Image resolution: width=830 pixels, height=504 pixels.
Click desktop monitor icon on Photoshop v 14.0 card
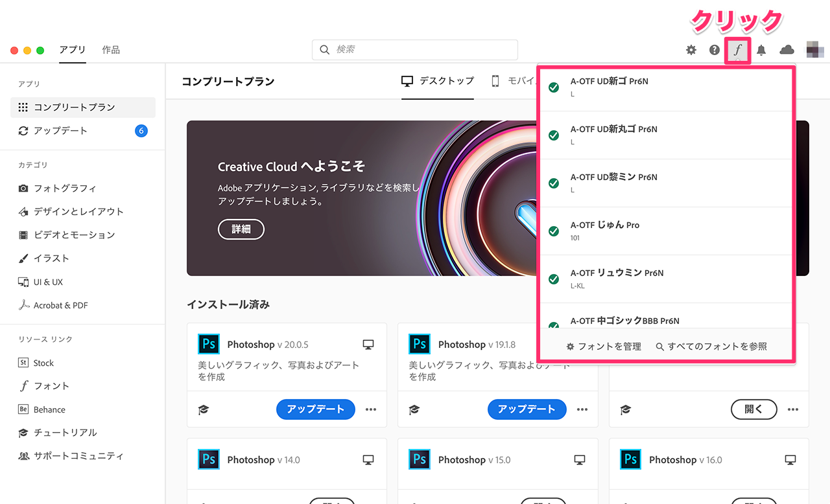click(368, 460)
